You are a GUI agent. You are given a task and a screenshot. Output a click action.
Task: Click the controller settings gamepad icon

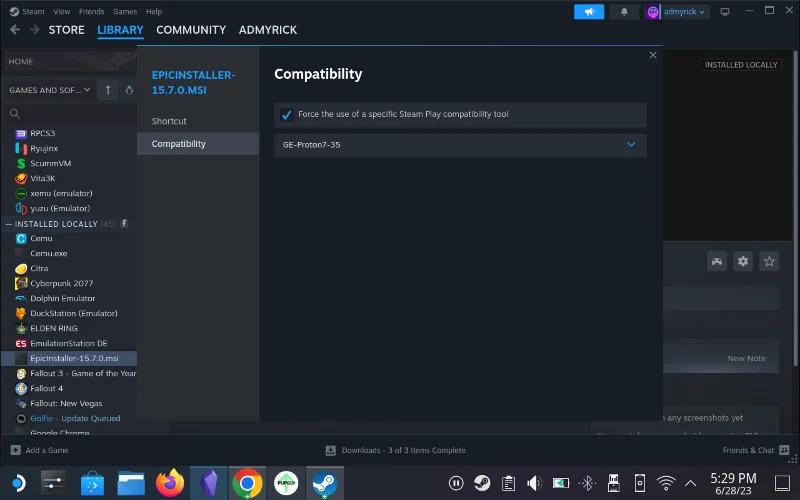click(x=717, y=262)
